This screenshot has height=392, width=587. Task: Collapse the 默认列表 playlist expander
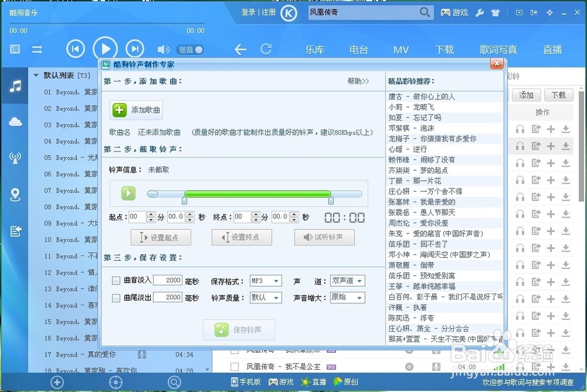36,75
